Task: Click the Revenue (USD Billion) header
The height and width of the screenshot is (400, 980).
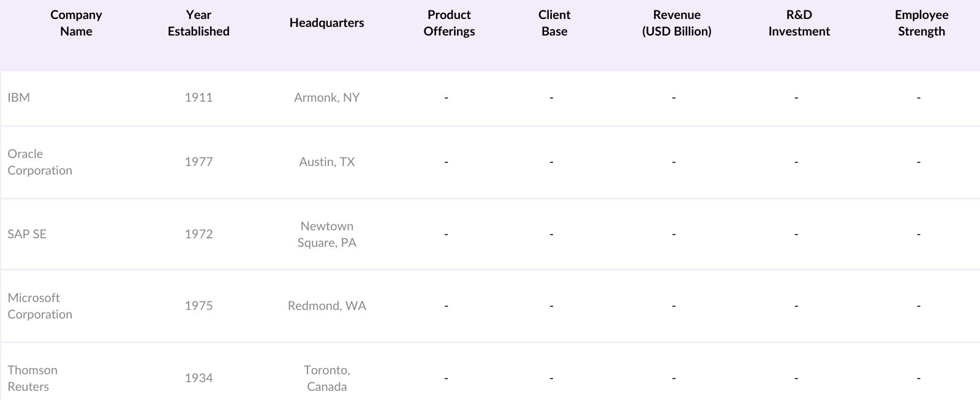Action: point(676,23)
